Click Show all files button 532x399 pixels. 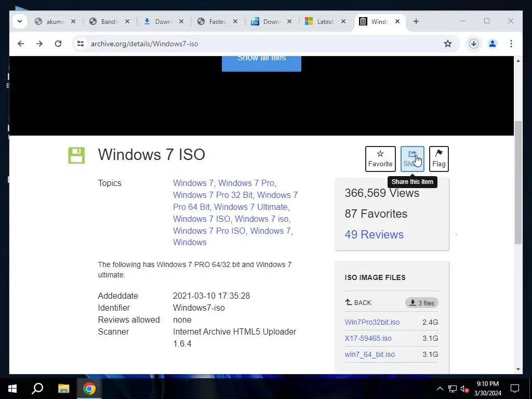[262, 63]
